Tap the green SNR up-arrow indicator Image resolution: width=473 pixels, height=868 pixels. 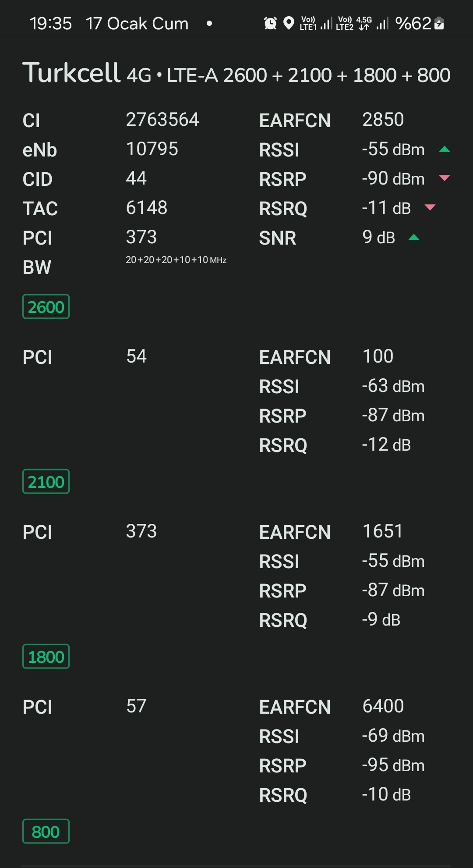tap(414, 238)
